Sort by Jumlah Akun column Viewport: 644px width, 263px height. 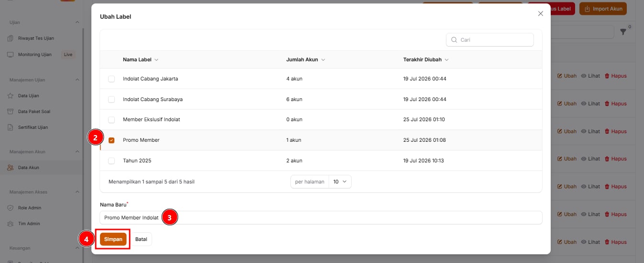point(306,60)
